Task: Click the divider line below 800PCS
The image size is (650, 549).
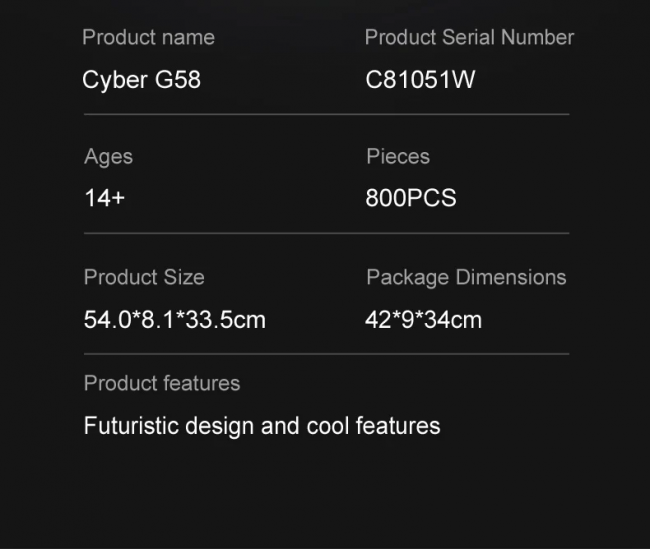Action: [326, 233]
